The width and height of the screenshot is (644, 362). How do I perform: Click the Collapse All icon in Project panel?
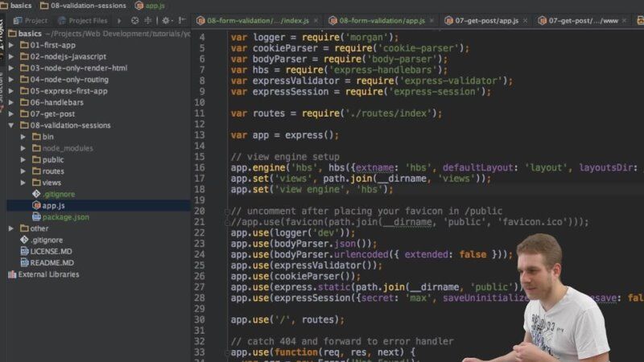[148, 20]
